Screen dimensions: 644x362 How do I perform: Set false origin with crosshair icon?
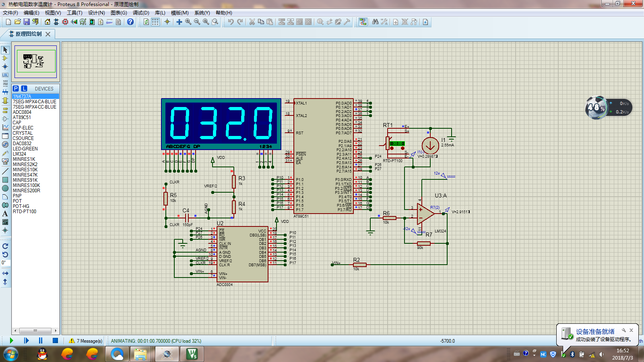tap(167, 22)
